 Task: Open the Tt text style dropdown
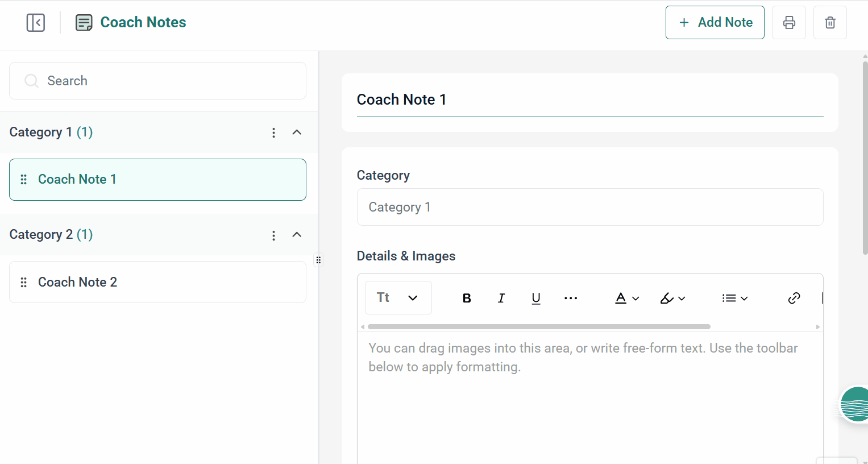397,297
